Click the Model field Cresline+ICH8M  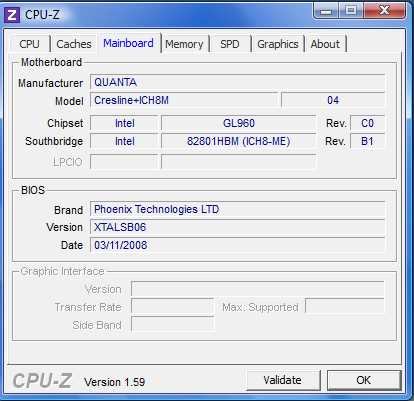tap(184, 100)
